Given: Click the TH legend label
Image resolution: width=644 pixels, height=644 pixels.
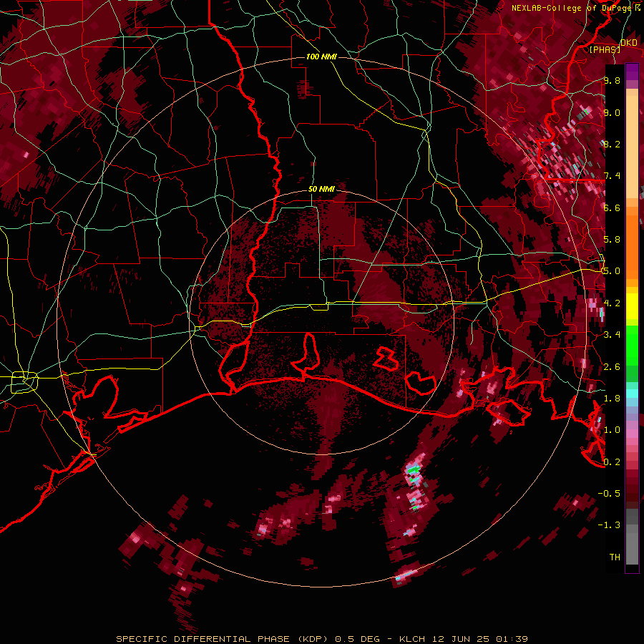Looking at the screenshot, I should (615, 557).
